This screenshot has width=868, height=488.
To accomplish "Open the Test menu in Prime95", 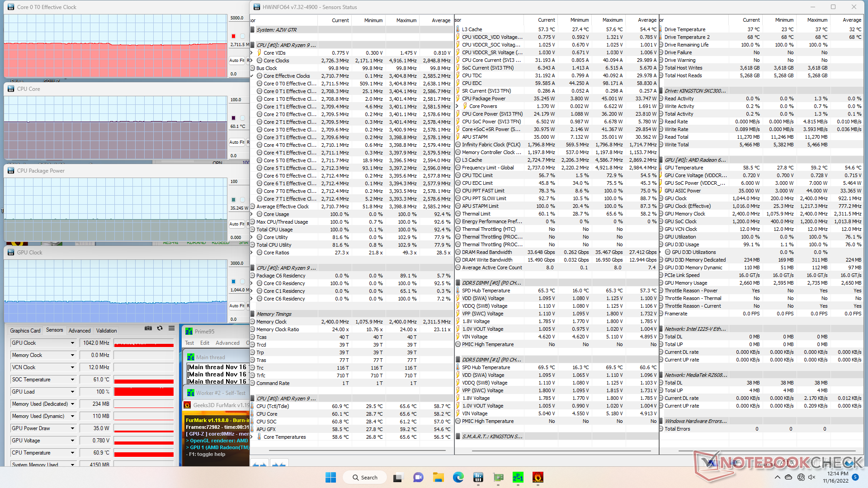I will (189, 343).
